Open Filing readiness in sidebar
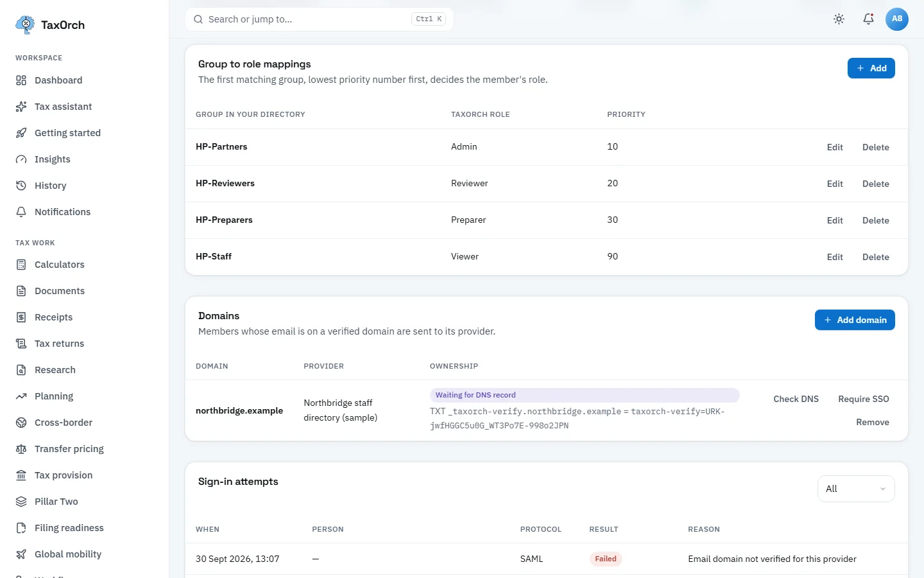Image resolution: width=924 pixels, height=578 pixels. (69, 528)
